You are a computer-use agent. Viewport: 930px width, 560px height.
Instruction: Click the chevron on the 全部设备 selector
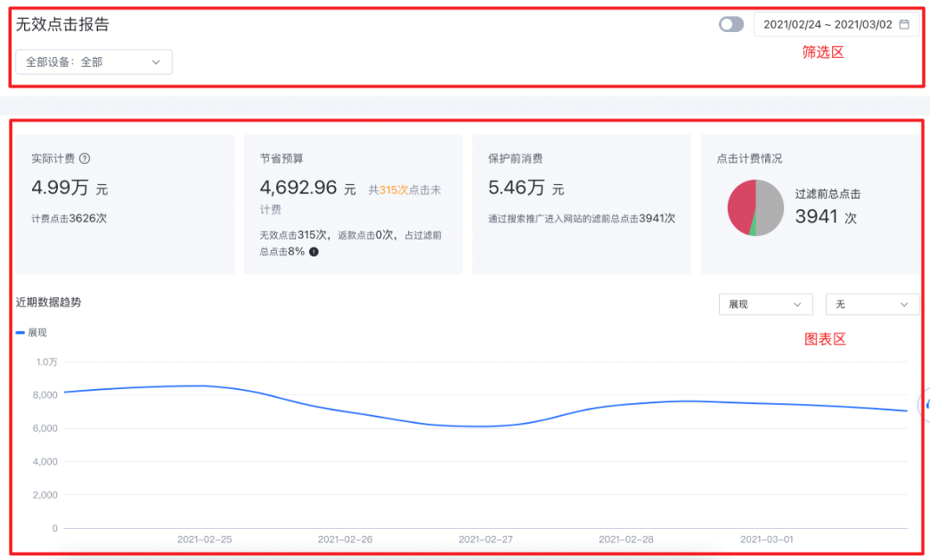158,61
